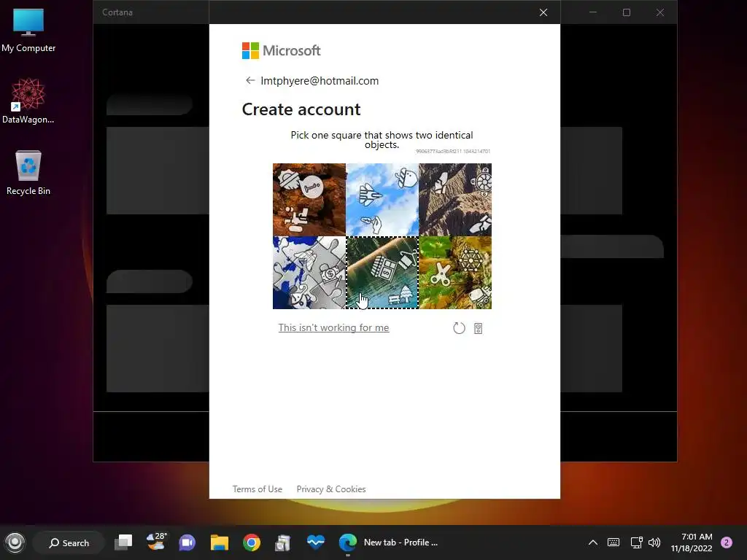Close the Cortana window
Screen dimensions: 747x560
click(x=659, y=12)
